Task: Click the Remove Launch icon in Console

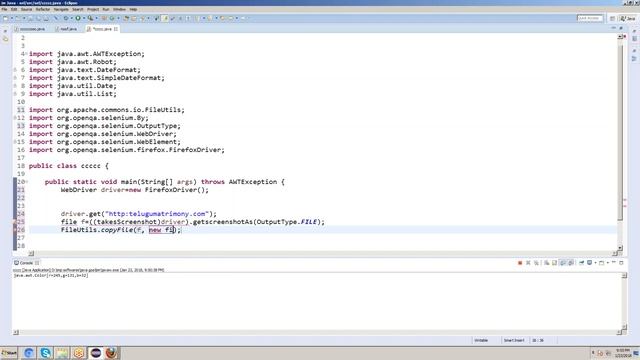Action: click(528, 263)
